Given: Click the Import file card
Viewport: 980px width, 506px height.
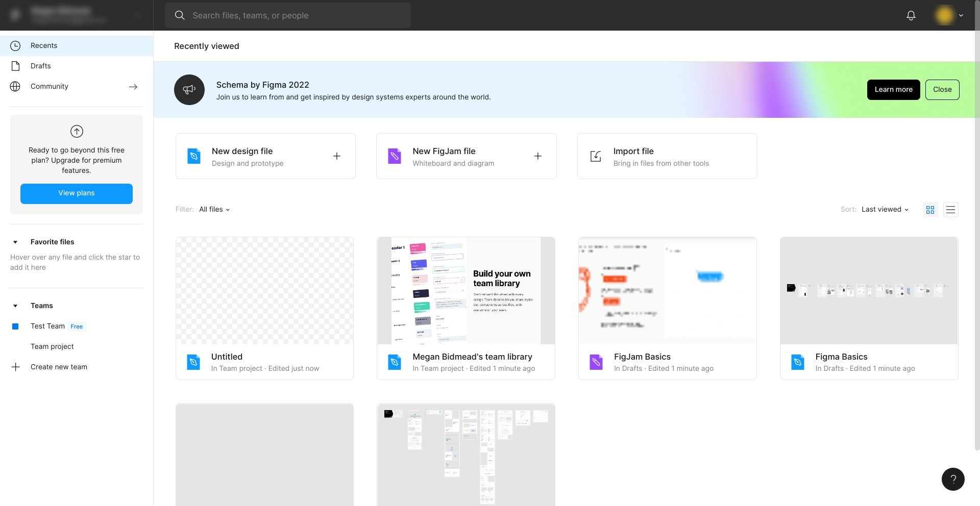Looking at the screenshot, I should tap(667, 156).
